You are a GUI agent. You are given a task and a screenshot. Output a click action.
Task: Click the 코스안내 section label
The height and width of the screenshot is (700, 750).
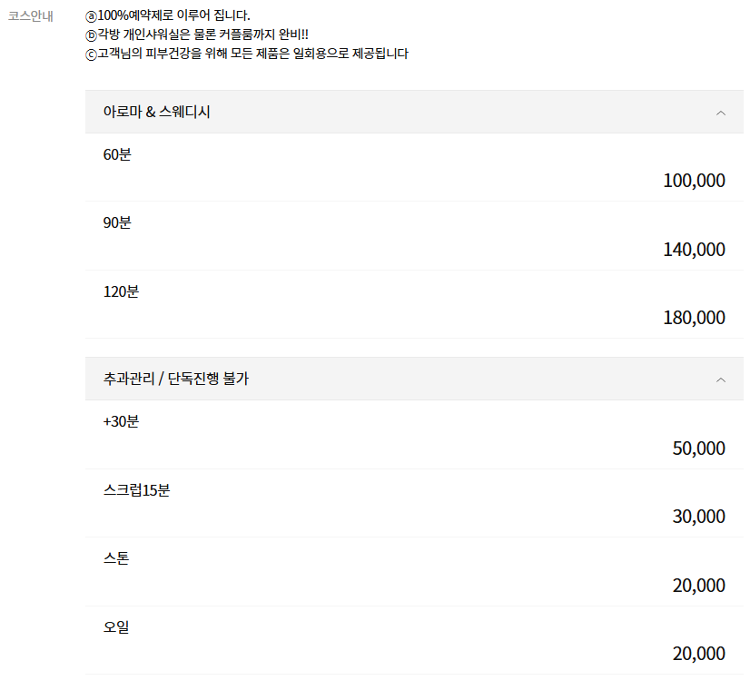pos(31,15)
